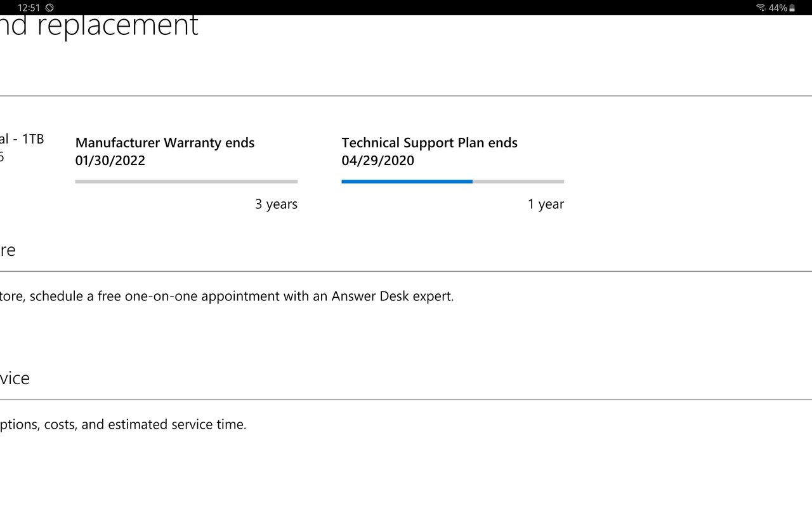Tap the battery icon in status bar
Screen dimensions: 812x508
[x=792, y=8]
